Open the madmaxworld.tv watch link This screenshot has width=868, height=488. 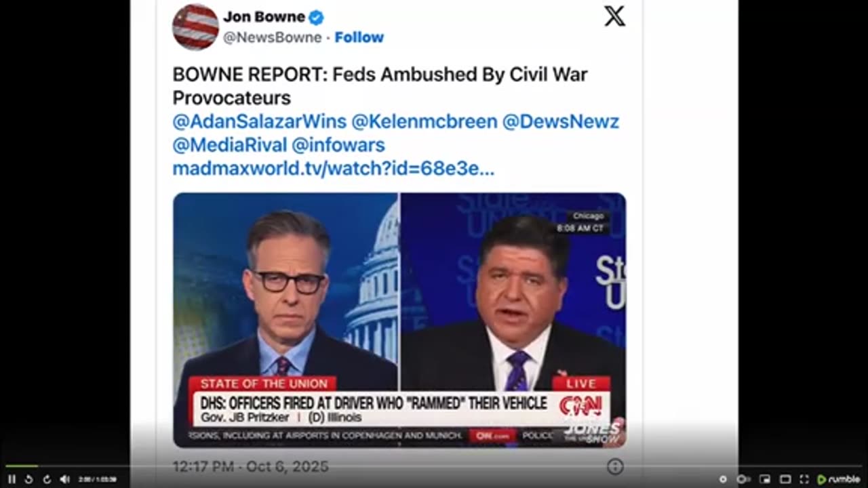[x=333, y=169]
